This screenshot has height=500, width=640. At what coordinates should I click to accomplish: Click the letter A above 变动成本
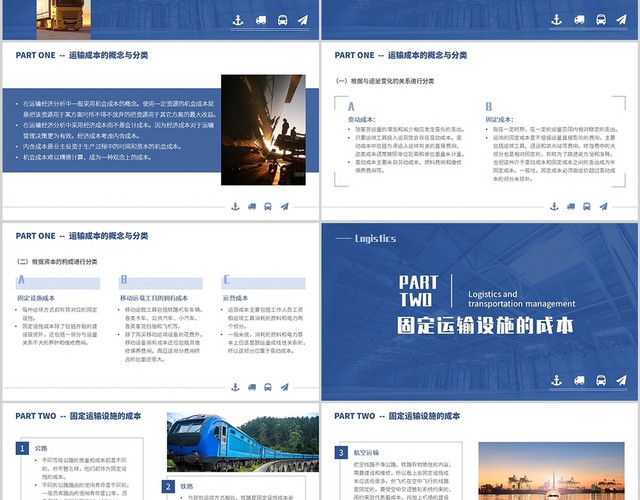351,107
